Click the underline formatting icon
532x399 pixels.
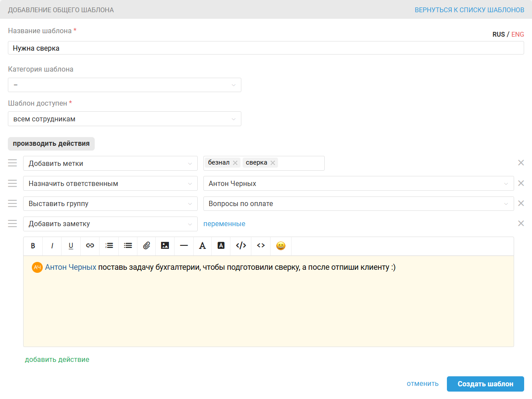pos(71,246)
